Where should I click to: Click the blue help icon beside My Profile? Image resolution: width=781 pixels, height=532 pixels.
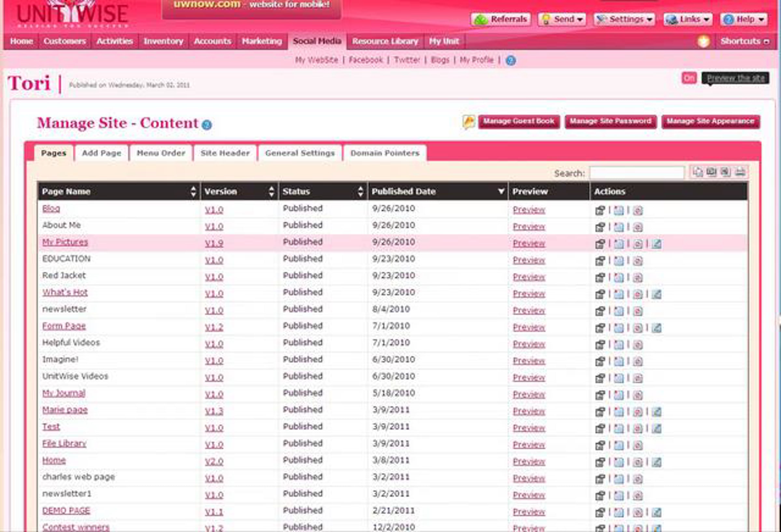coord(511,61)
